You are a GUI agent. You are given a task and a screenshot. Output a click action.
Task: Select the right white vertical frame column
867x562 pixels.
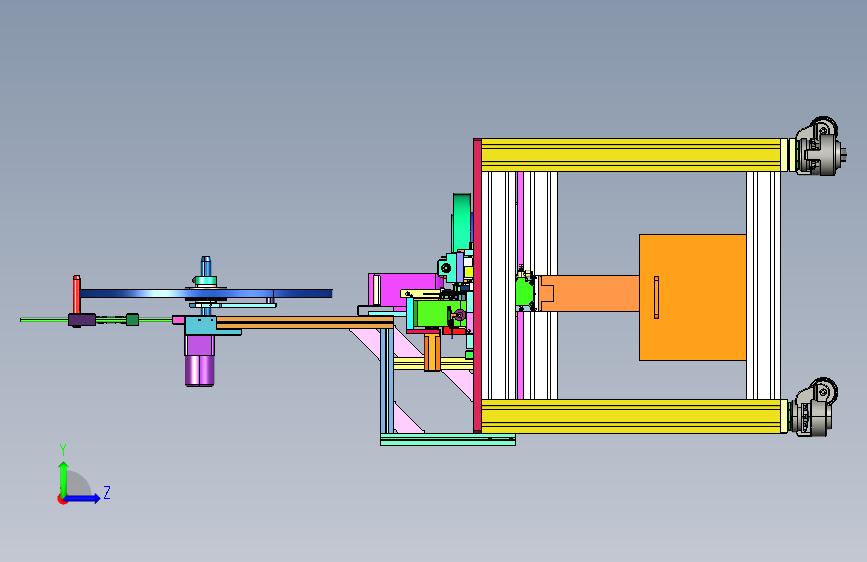(764, 285)
